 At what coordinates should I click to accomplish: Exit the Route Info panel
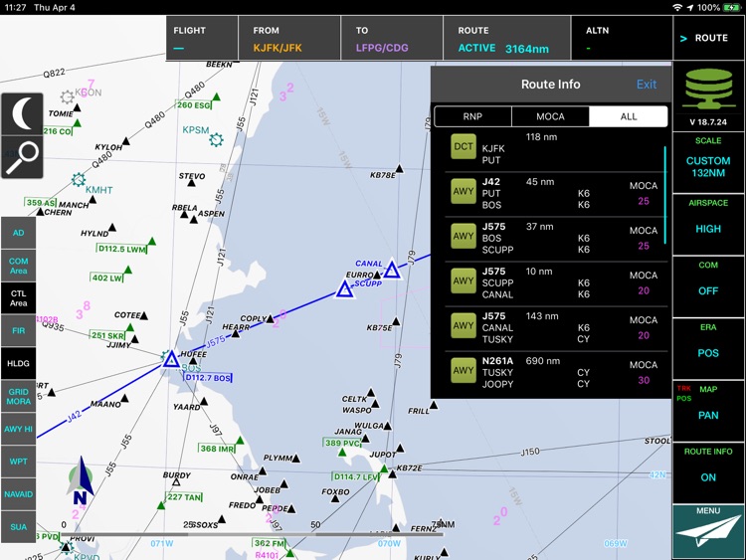pos(647,85)
